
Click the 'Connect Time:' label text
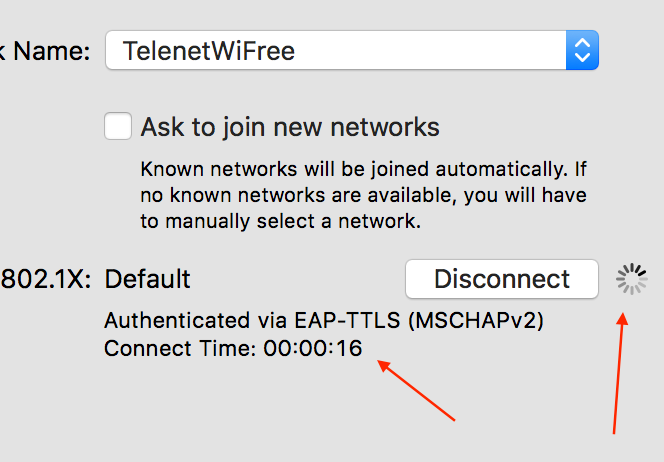pyautogui.click(x=180, y=349)
